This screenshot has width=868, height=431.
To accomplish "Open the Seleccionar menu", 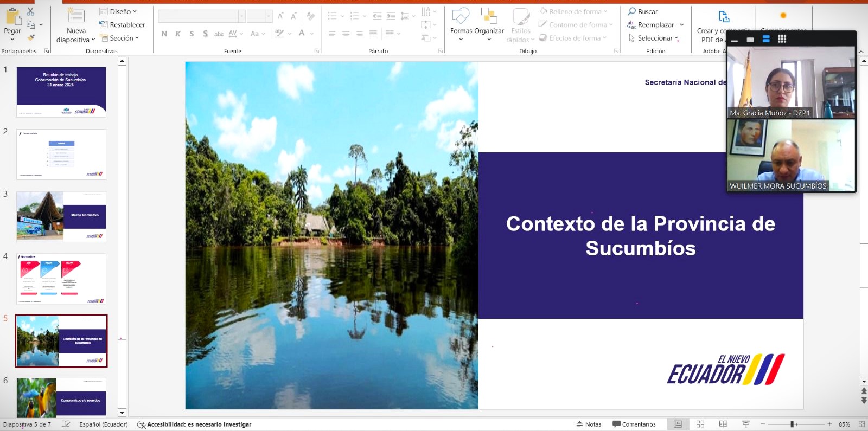I will coord(654,38).
